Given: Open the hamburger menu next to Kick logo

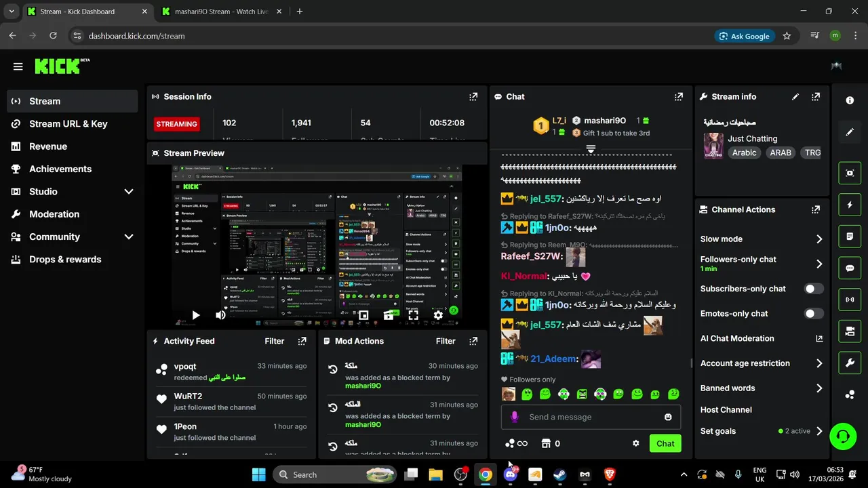Looking at the screenshot, I should [18, 66].
